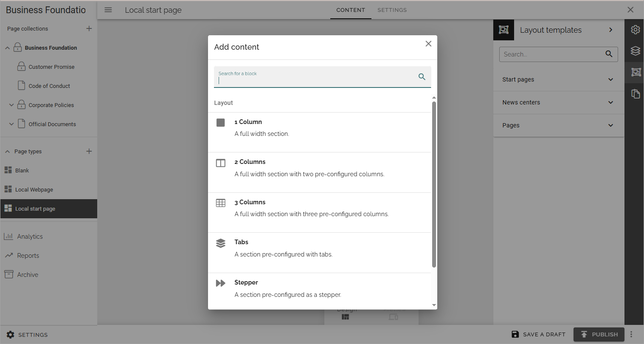
Task: Expand the Corporate Policies tree node
Action: coord(11,105)
